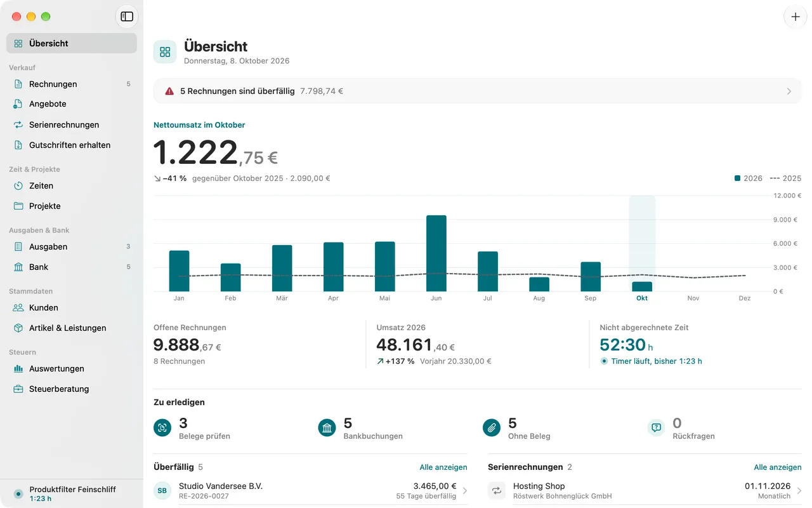The height and width of the screenshot is (508, 812).
Task: Open Hosting Shop row chevron
Action: (799, 491)
